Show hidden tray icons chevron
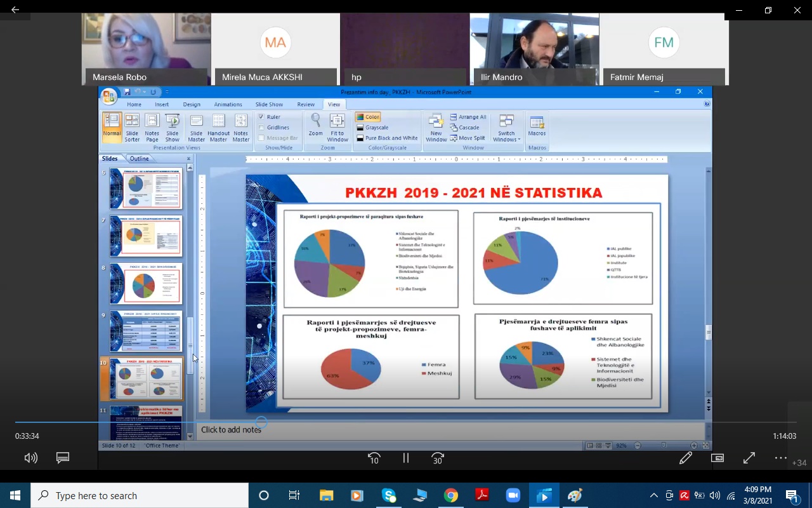 point(654,495)
